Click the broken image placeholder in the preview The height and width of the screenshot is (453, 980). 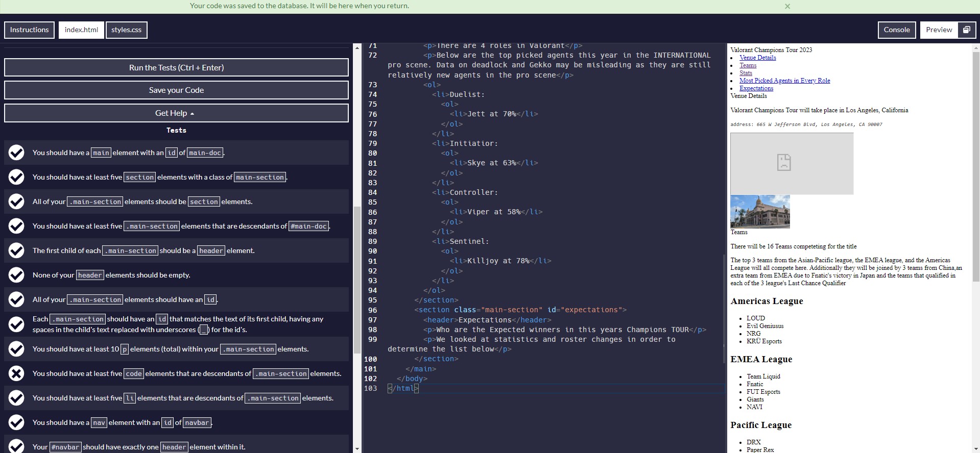(x=792, y=163)
